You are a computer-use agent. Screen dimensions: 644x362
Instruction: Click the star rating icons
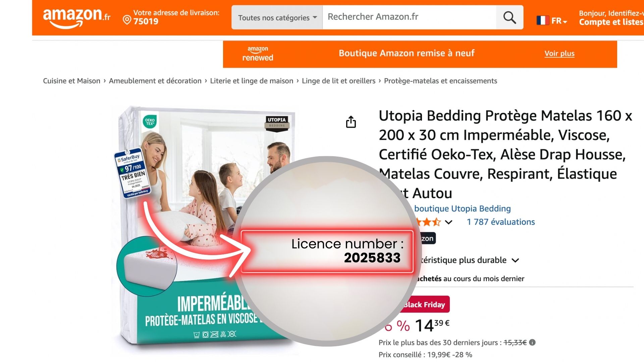428,222
